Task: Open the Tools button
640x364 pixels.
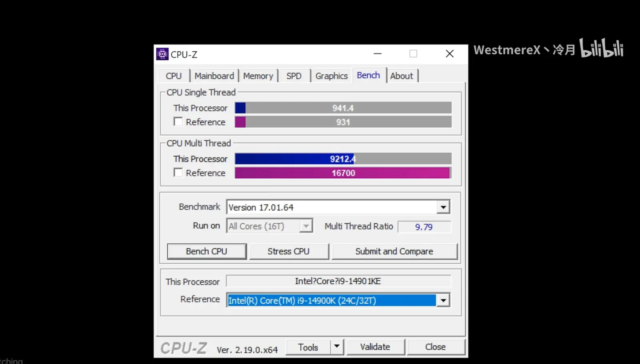Action: [x=308, y=347]
